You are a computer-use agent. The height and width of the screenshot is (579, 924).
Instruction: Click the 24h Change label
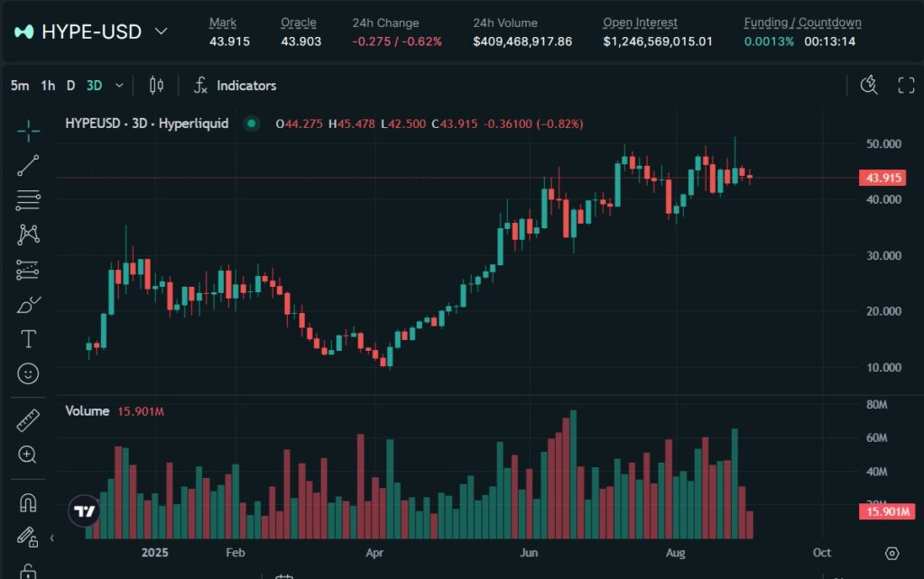pyautogui.click(x=385, y=23)
